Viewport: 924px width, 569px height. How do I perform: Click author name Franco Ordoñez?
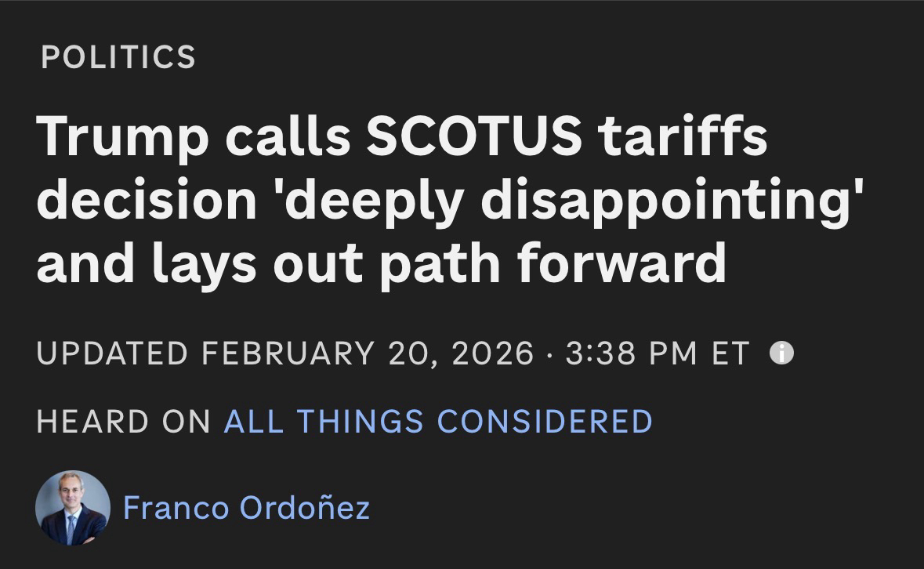(246, 508)
